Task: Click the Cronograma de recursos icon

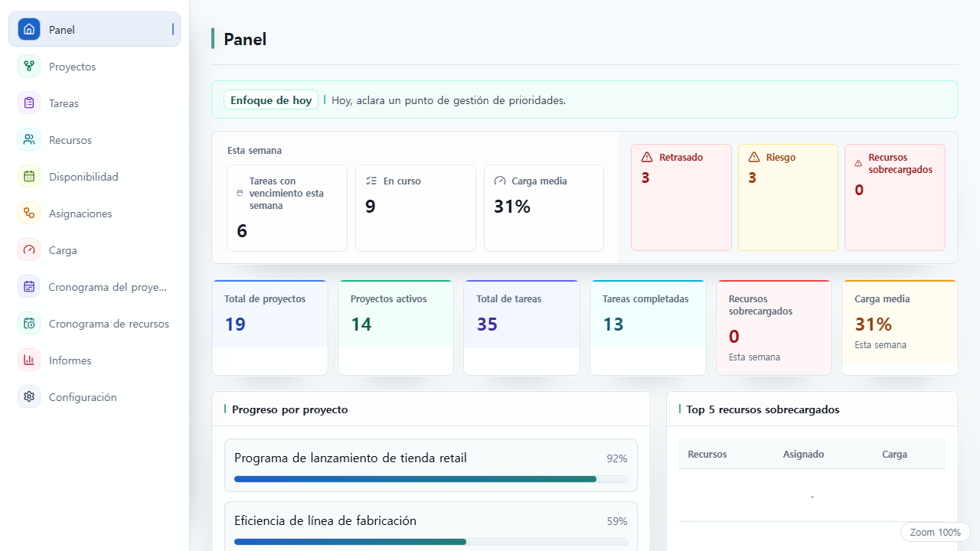Action: [x=29, y=324]
